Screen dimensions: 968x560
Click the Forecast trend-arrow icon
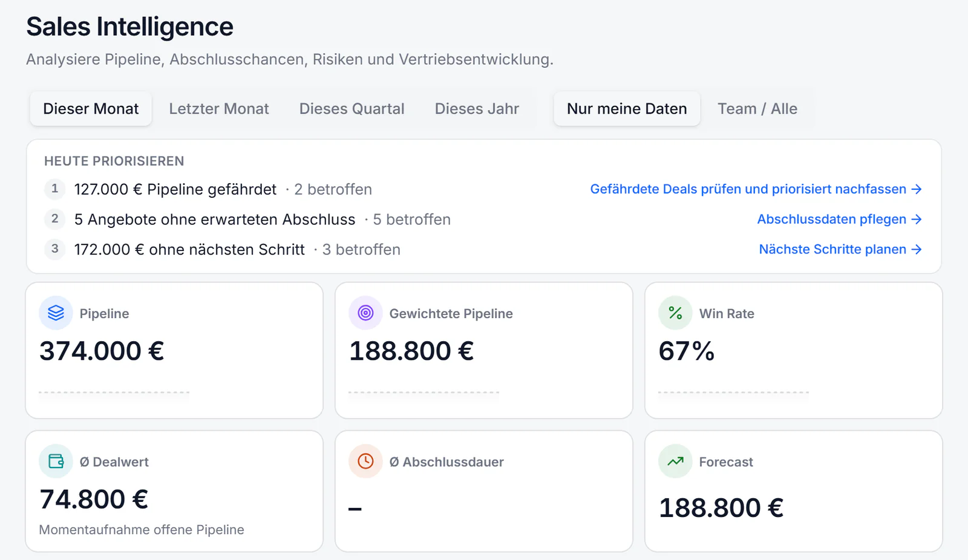pos(675,461)
